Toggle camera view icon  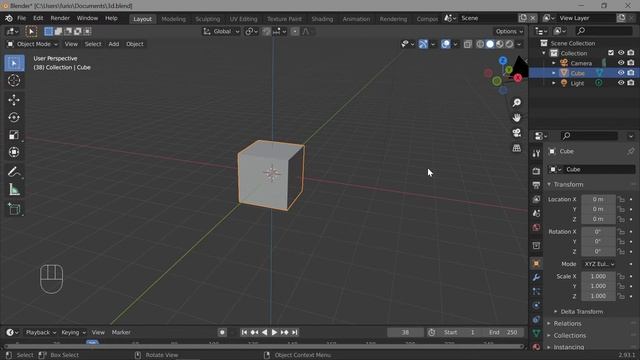click(517, 133)
